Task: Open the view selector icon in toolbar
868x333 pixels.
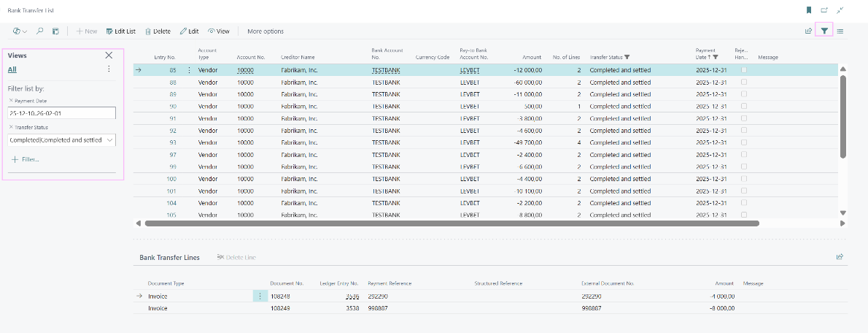Action: [16, 31]
